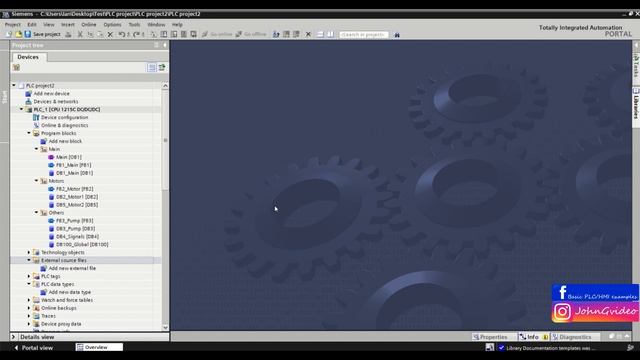
Task: Click the Accessible devices icon
Action: 276,34
